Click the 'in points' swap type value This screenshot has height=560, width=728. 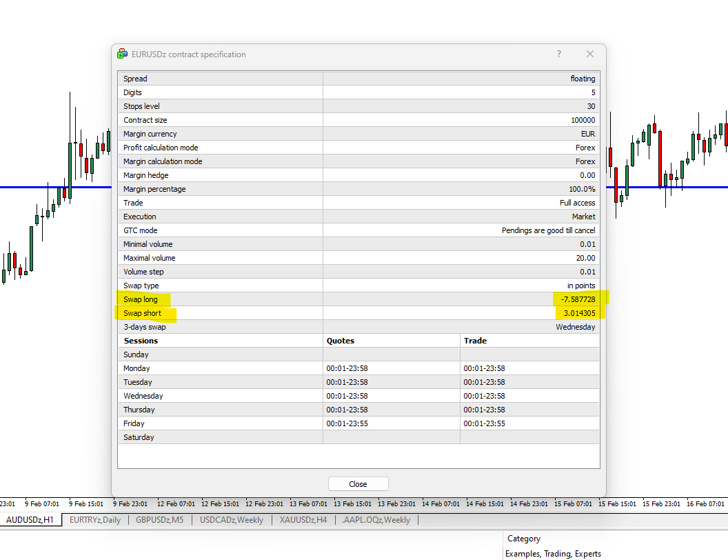click(581, 286)
